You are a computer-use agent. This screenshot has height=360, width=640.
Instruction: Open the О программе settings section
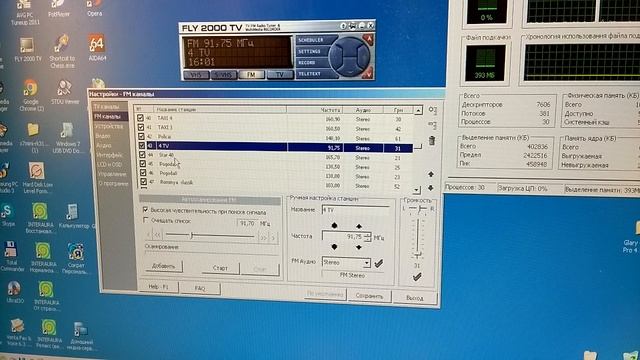[113, 184]
